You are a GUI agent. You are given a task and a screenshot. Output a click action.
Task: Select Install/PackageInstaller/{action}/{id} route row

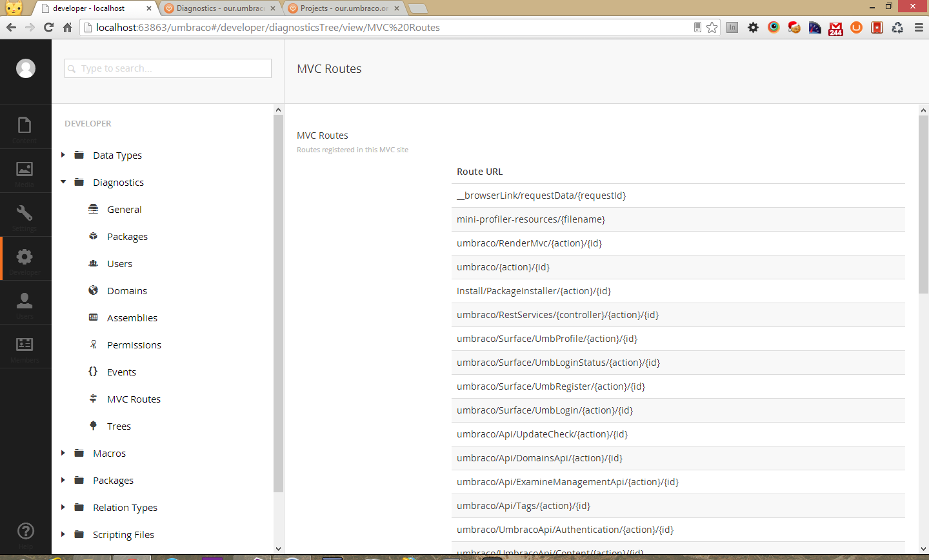tap(678, 291)
